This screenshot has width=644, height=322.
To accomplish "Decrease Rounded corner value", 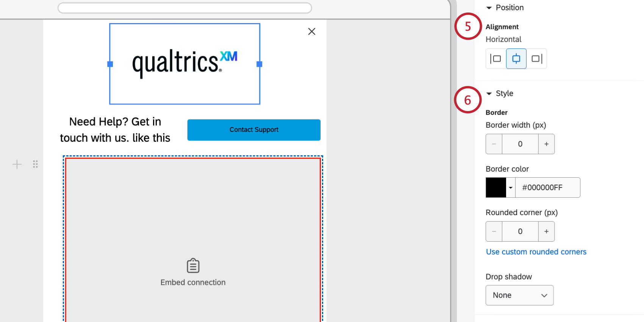I will pyautogui.click(x=494, y=231).
